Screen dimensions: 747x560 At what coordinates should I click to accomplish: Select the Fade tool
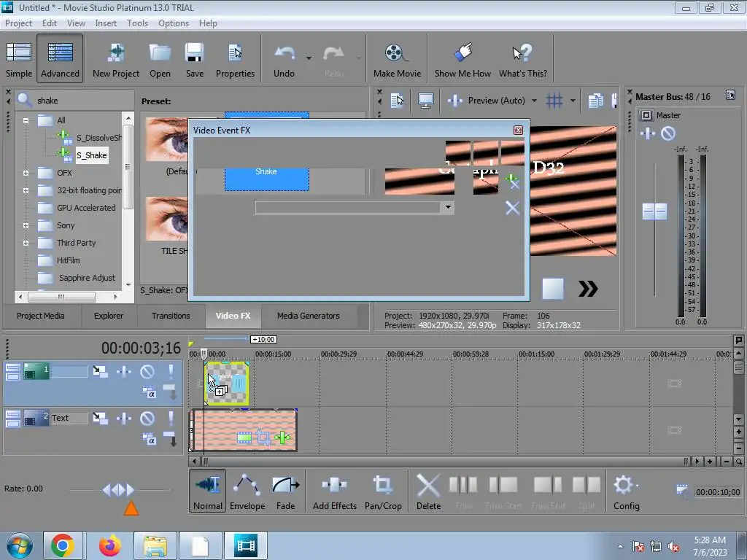[x=285, y=491]
